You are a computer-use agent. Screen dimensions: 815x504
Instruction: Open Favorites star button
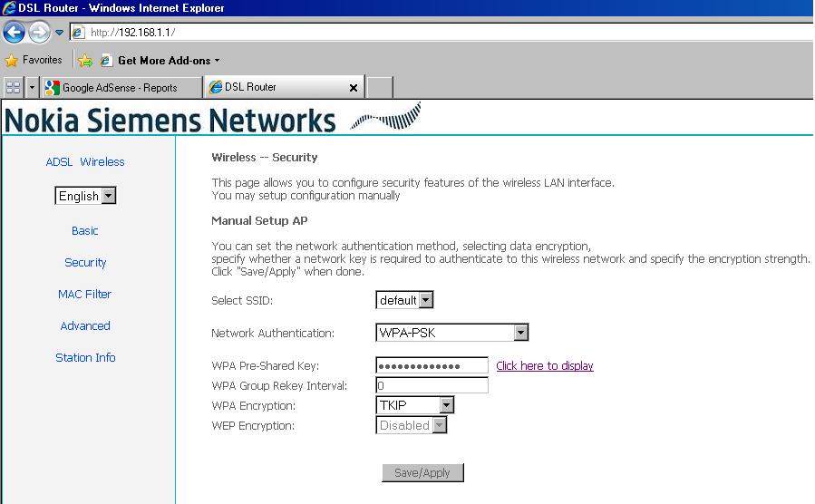coord(34,60)
